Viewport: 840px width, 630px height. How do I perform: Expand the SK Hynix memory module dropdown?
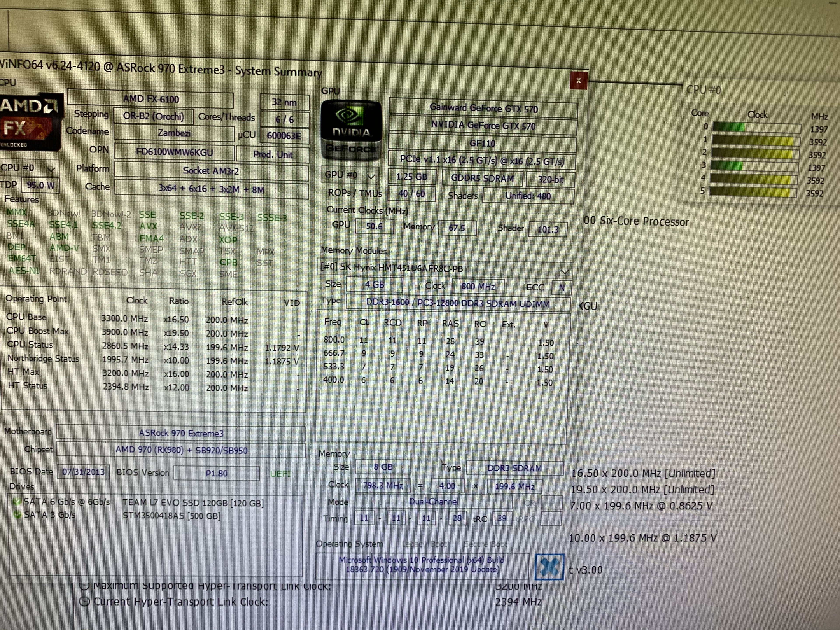[x=564, y=271]
